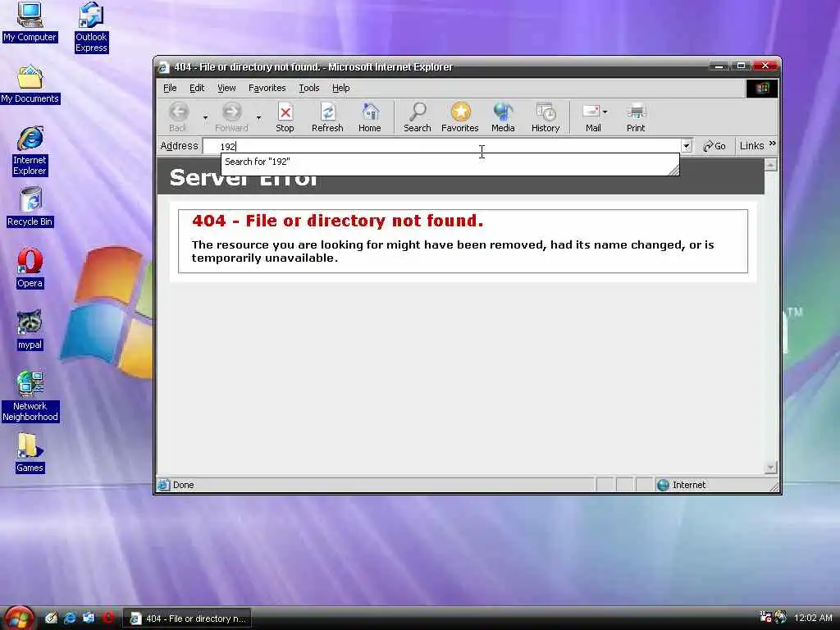Click the Go button
The image size is (840, 630).
point(714,146)
